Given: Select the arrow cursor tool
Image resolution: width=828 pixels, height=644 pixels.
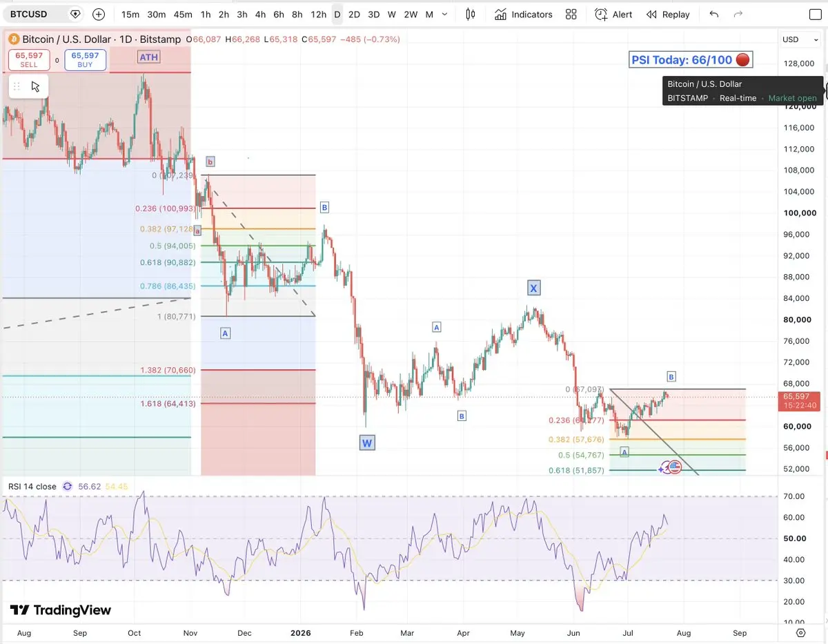Looking at the screenshot, I should tap(35, 86).
